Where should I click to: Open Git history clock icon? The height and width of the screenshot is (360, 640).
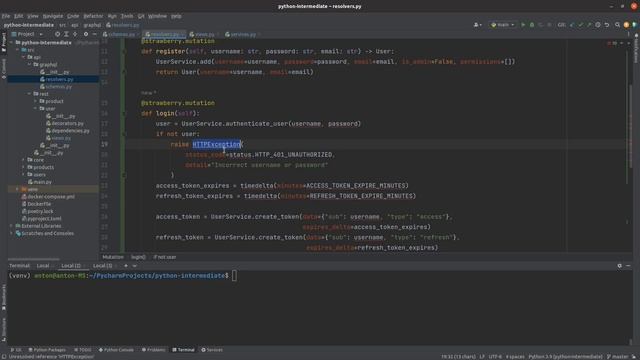pos(598,25)
